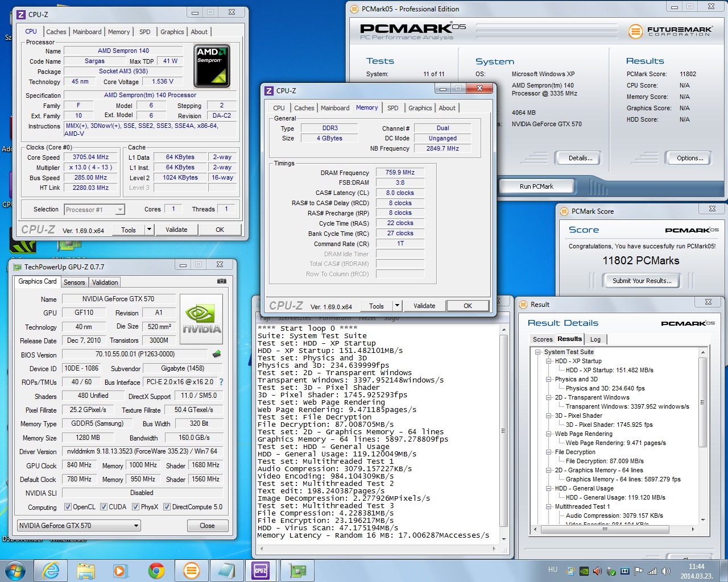Collapse the Multithreaded Test 1 node
728x582 pixels.
(x=548, y=506)
